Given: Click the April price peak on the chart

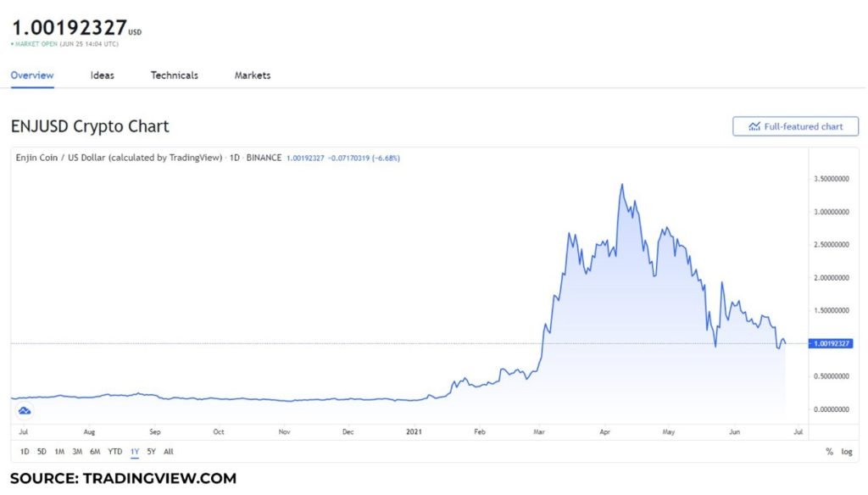Looking at the screenshot, I should point(622,185).
